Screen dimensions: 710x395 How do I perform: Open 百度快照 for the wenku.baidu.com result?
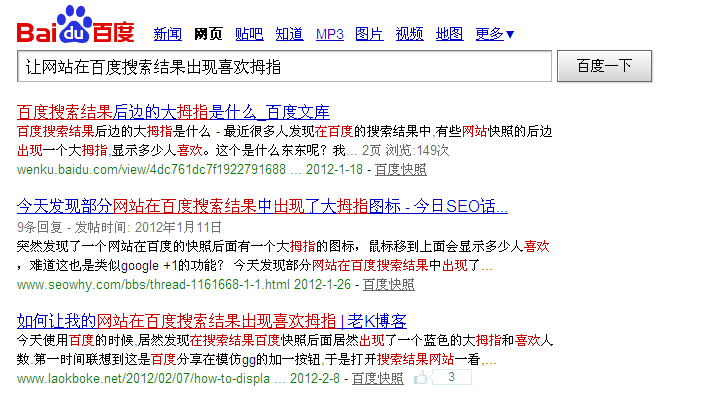tap(401, 169)
